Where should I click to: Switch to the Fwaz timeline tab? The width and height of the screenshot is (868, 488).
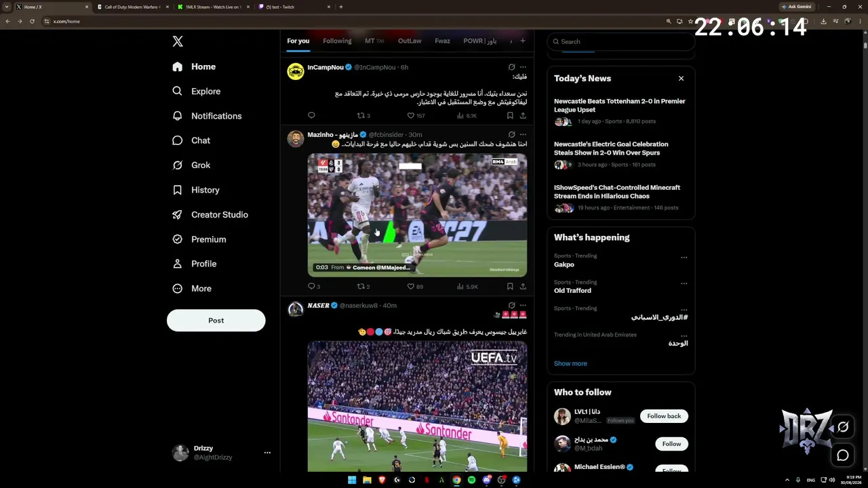(x=442, y=41)
